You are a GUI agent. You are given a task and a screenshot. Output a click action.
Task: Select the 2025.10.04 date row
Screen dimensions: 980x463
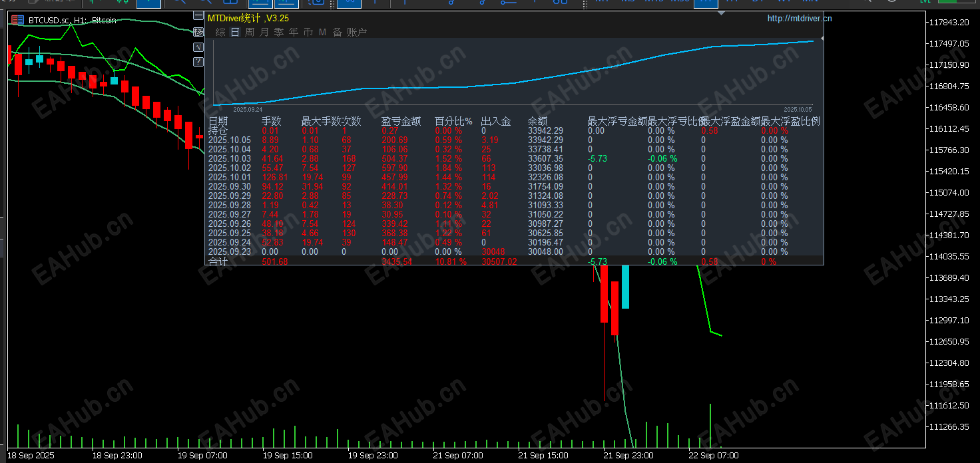point(229,149)
